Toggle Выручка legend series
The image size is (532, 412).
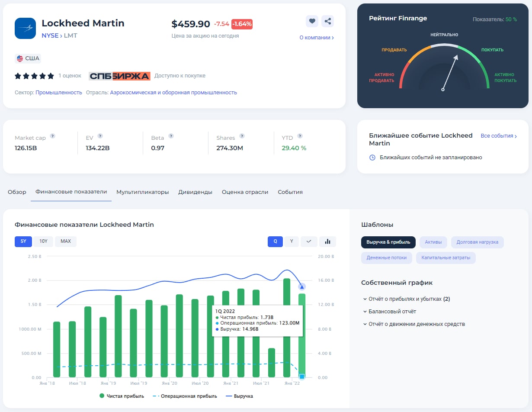(x=239, y=396)
